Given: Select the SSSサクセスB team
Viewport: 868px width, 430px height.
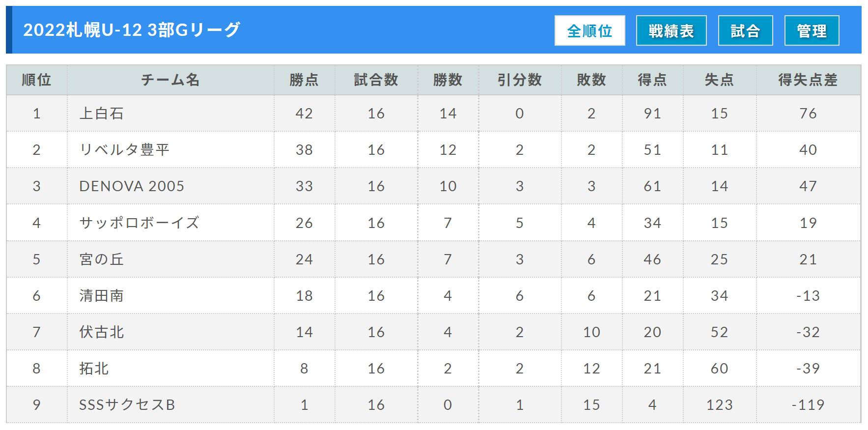Looking at the screenshot, I should pos(127,404).
